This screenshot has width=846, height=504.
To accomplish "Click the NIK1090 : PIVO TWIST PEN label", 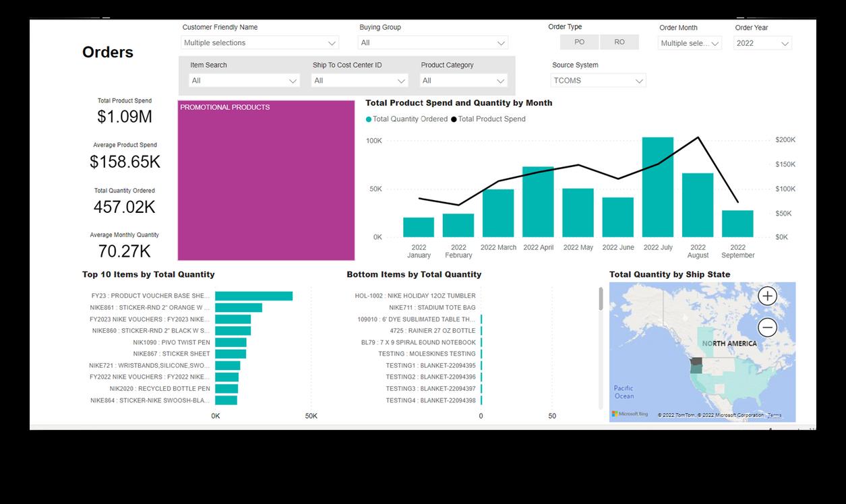I will pyautogui.click(x=171, y=342).
